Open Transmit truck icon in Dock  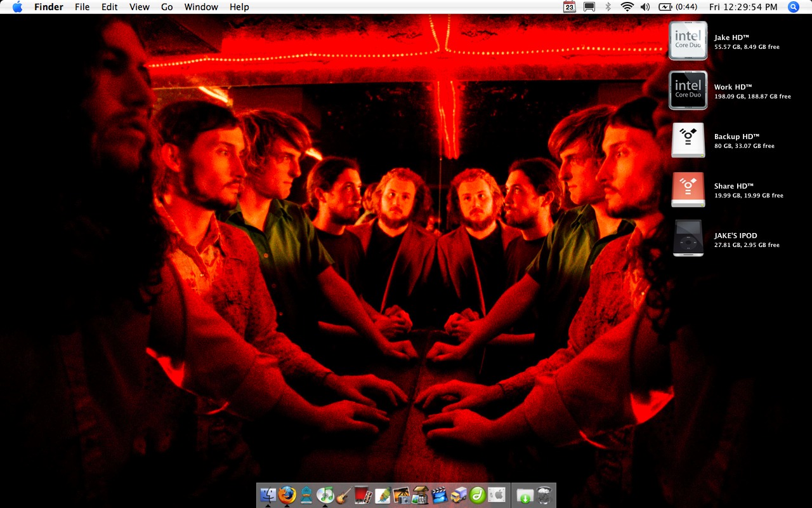(459, 495)
